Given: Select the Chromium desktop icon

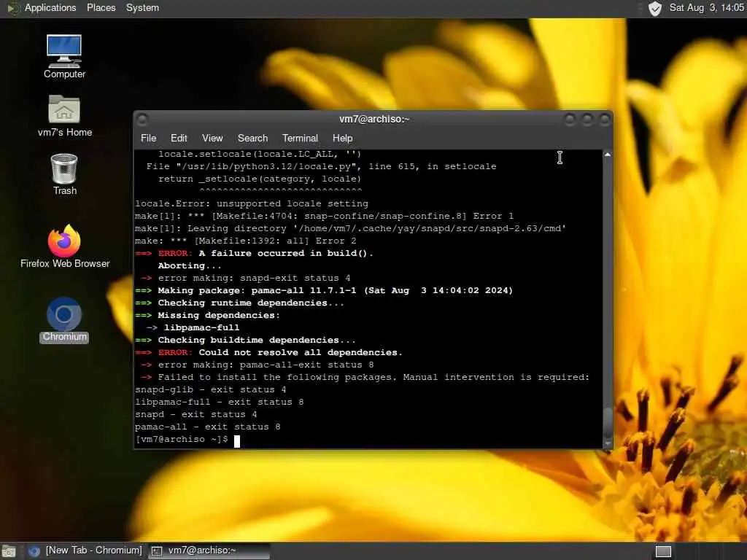Looking at the screenshot, I should [x=64, y=320].
